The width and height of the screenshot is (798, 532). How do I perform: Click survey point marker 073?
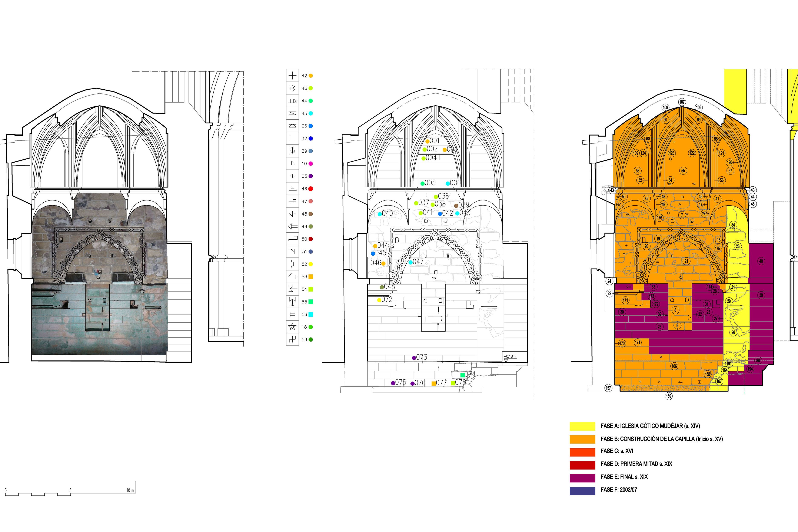(x=414, y=358)
